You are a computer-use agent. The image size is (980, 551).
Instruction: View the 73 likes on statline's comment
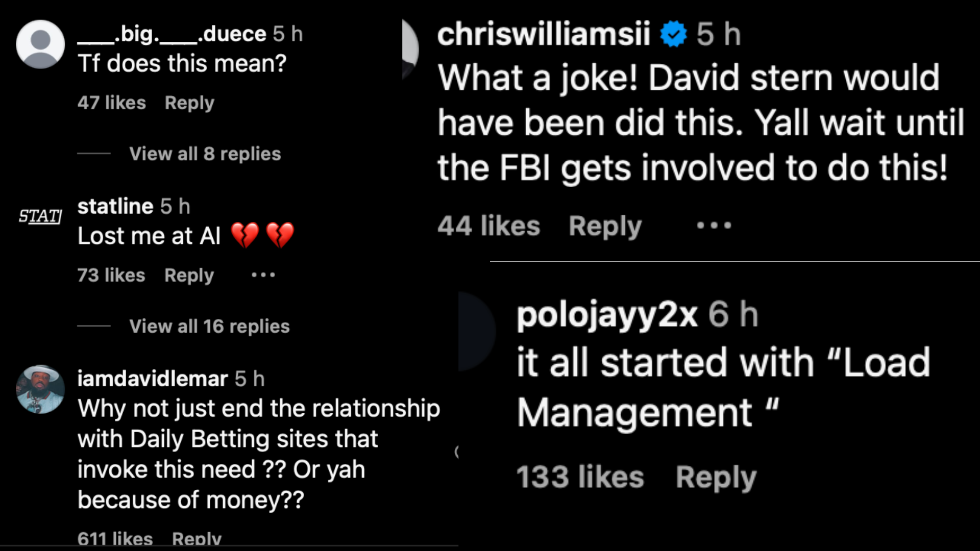[111, 275]
